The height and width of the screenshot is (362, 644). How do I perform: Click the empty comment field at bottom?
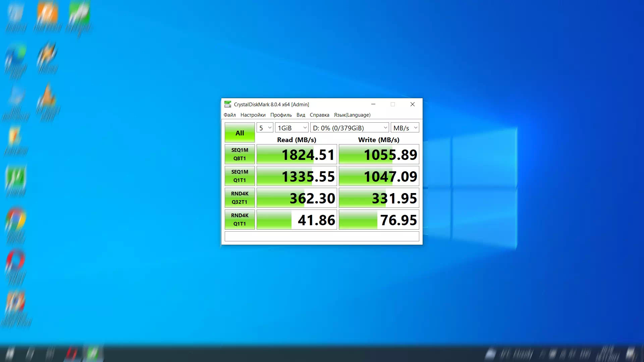pos(322,236)
